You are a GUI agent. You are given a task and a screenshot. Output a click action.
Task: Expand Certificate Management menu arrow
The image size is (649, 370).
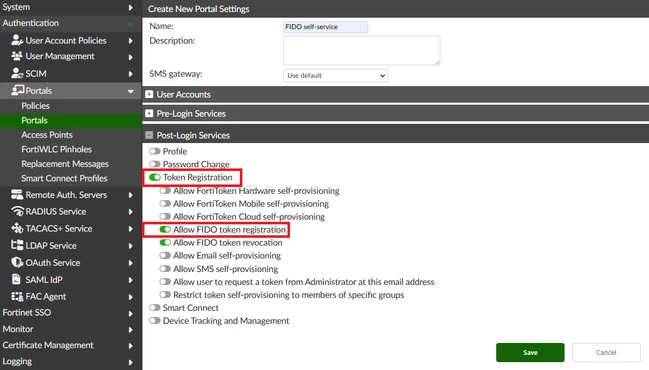(x=130, y=346)
